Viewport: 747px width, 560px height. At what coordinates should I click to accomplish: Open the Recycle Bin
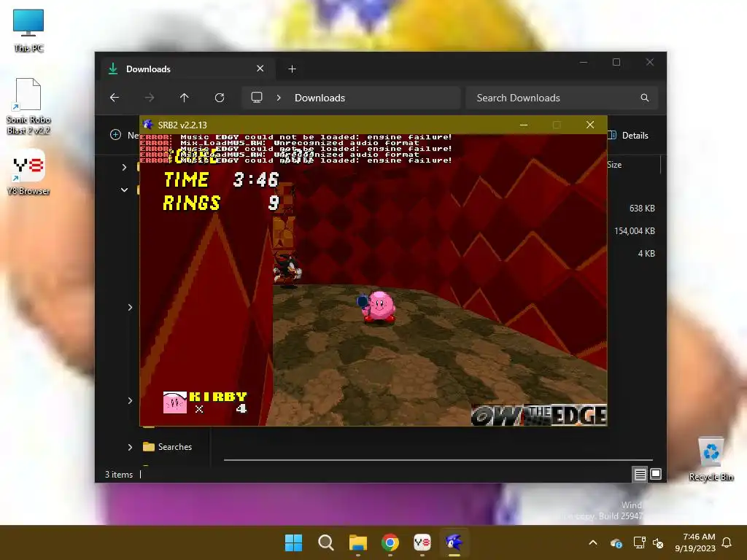pyautogui.click(x=711, y=459)
